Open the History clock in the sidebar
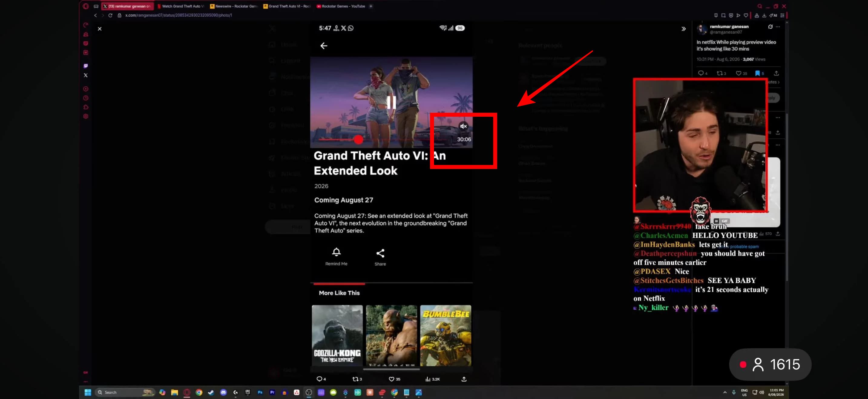Image resolution: width=868 pixels, height=399 pixels. (86, 98)
